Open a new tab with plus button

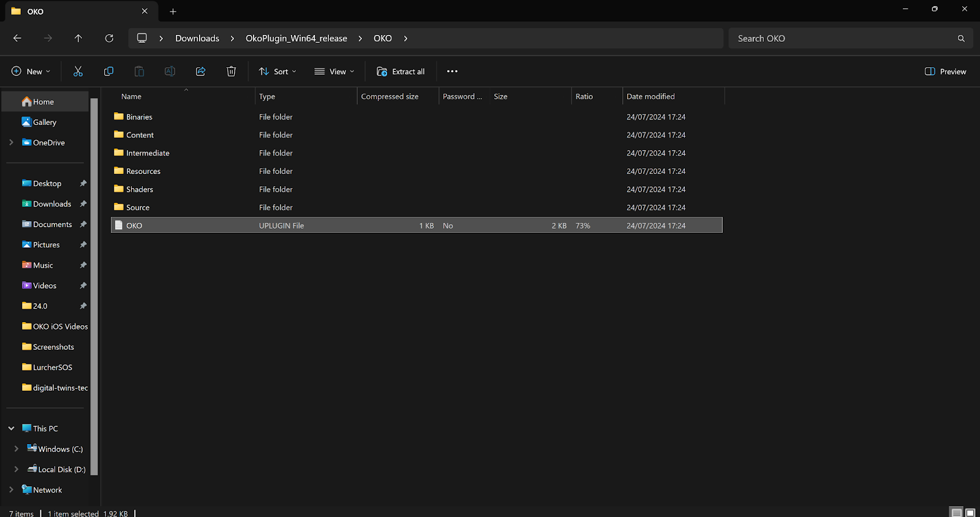pos(173,11)
